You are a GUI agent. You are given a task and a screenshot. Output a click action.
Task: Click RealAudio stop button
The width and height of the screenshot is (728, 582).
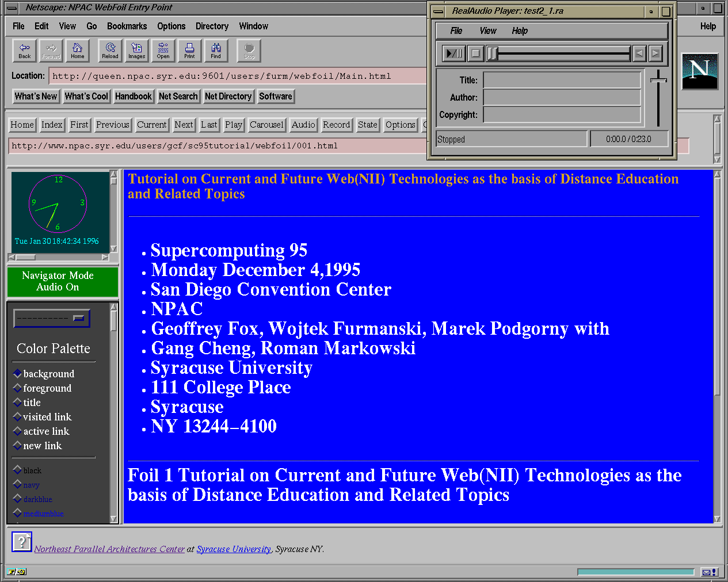pos(475,53)
